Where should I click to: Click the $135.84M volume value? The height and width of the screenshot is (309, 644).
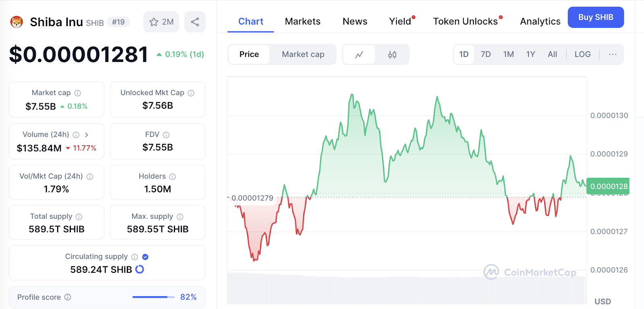39,148
